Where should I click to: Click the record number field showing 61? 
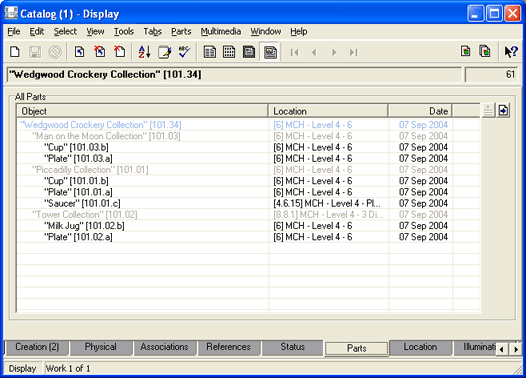point(491,74)
